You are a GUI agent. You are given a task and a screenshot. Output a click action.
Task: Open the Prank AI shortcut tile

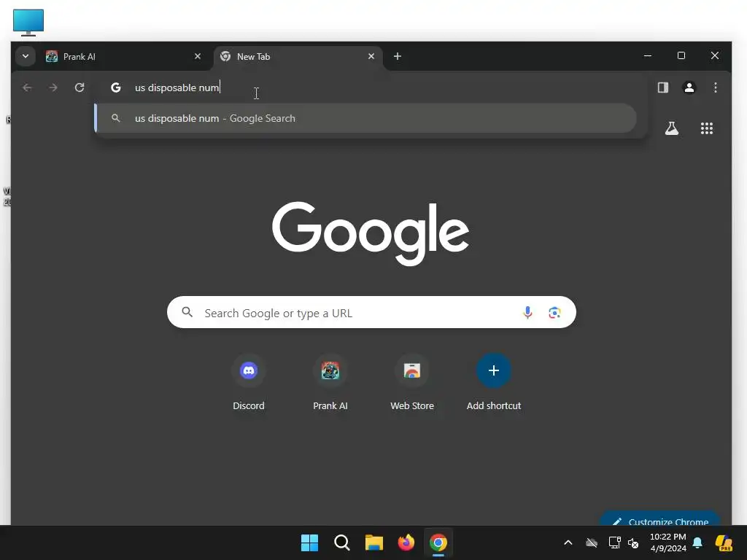point(330,382)
